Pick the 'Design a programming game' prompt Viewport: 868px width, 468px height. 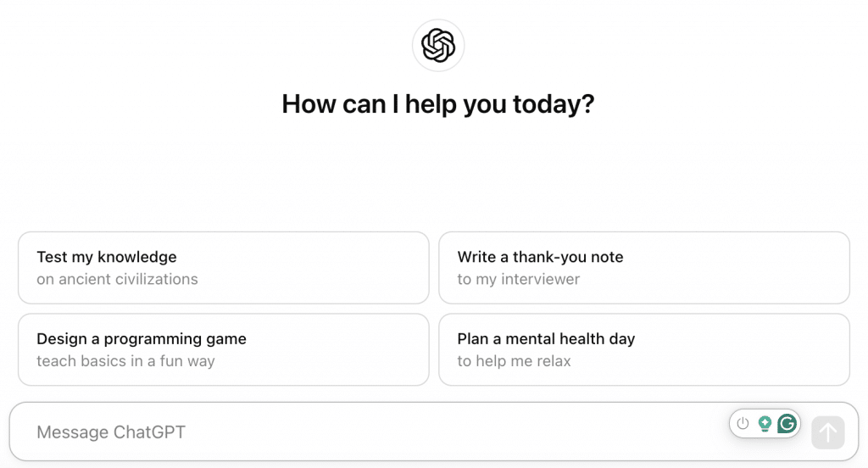pyautogui.click(x=223, y=349)
